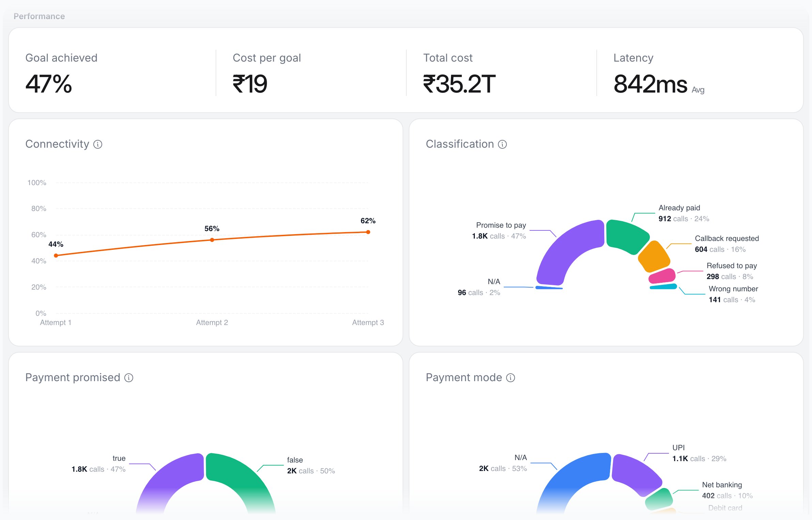Click the 'Attempt 2' axis label
812x520 pixels.
point(212,323)
